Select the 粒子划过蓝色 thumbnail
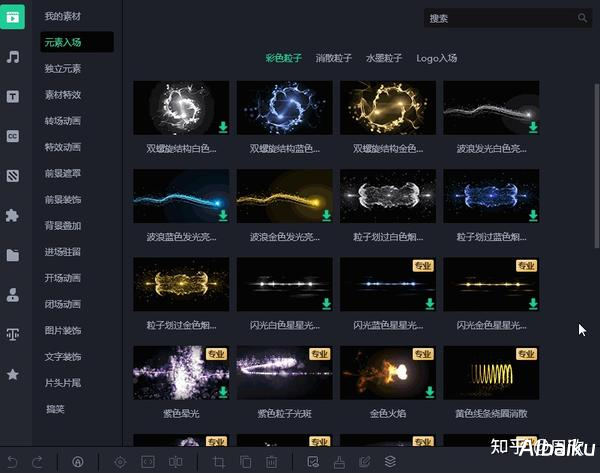 click(x=491, y=196)
